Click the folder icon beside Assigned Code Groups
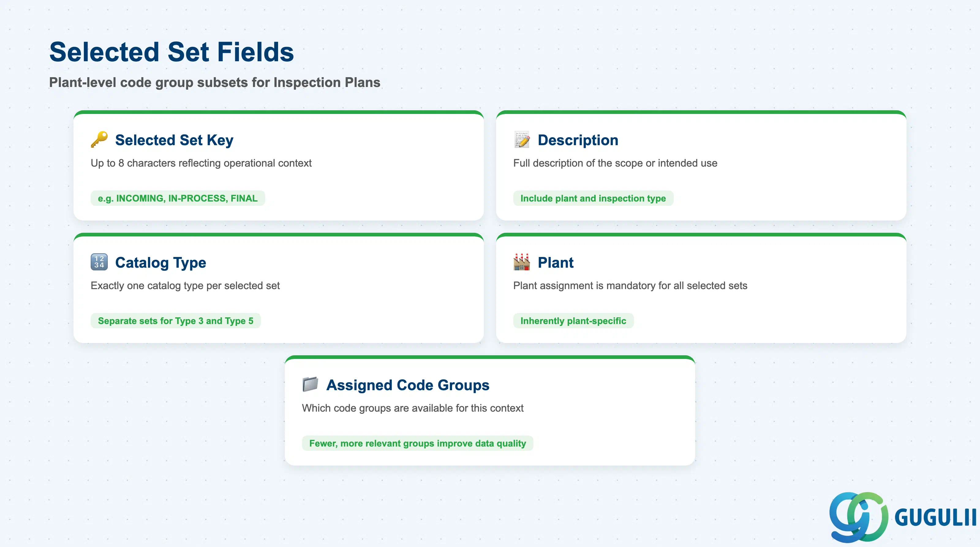Image resolution: width=980 pixels, height=547 pixels. tap(311, 385)
